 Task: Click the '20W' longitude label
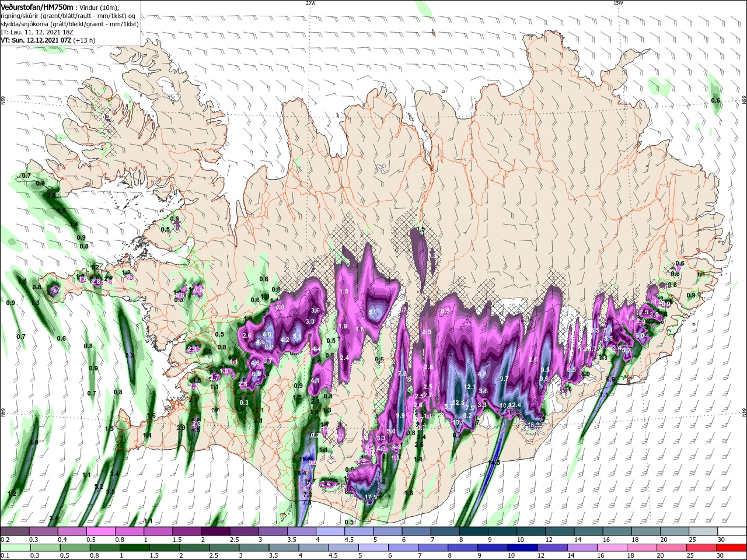310,3
